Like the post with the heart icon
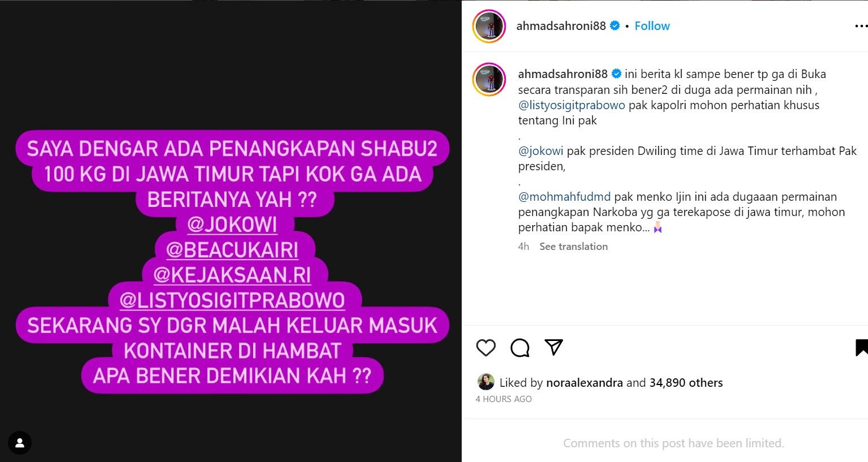 pyautogui.click(x=485, y=348)
